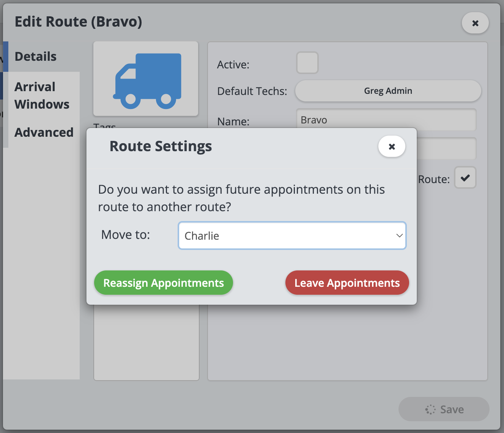Uncheck the checked Route checkbox
Screen dimensions: 504x433
[465, 178]
